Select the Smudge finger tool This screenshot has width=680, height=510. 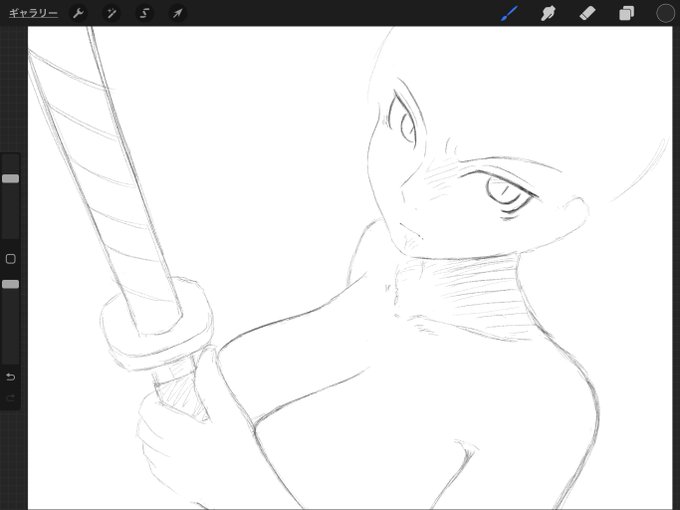point(548,13)
